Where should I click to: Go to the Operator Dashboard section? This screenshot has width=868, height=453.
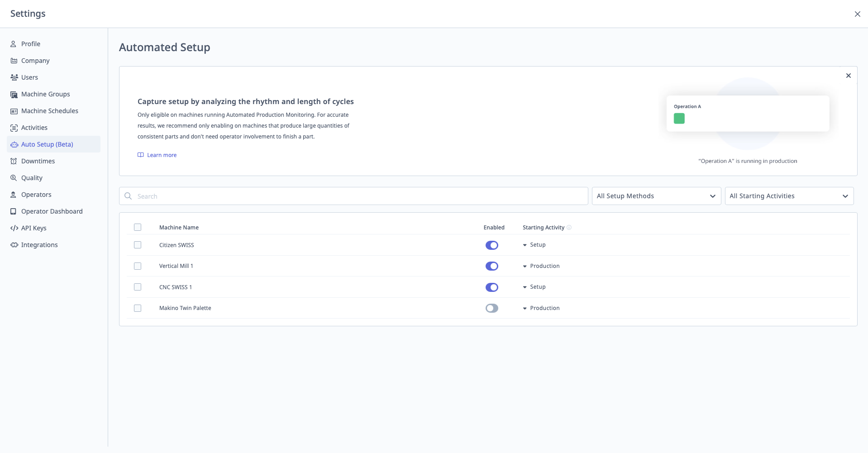tap(52, 211)
